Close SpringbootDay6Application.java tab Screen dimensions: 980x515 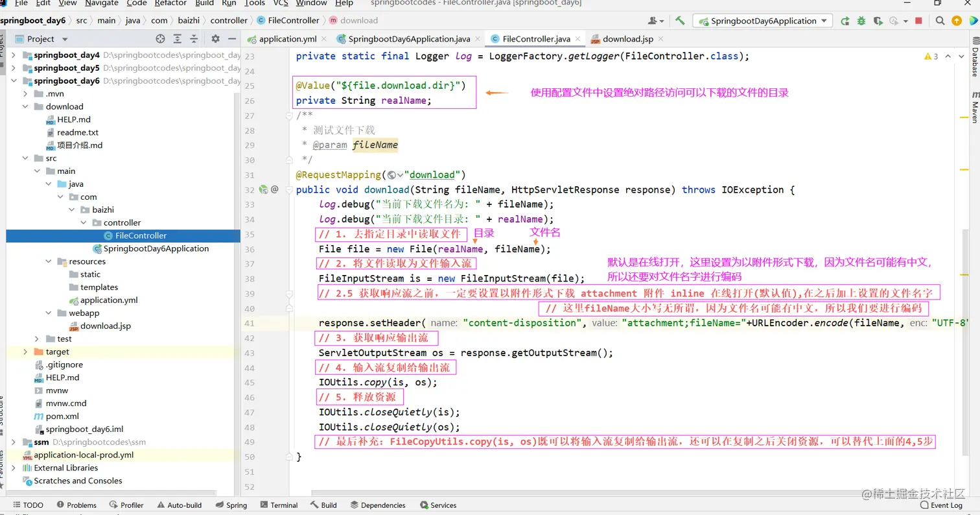tap(478, 39)
